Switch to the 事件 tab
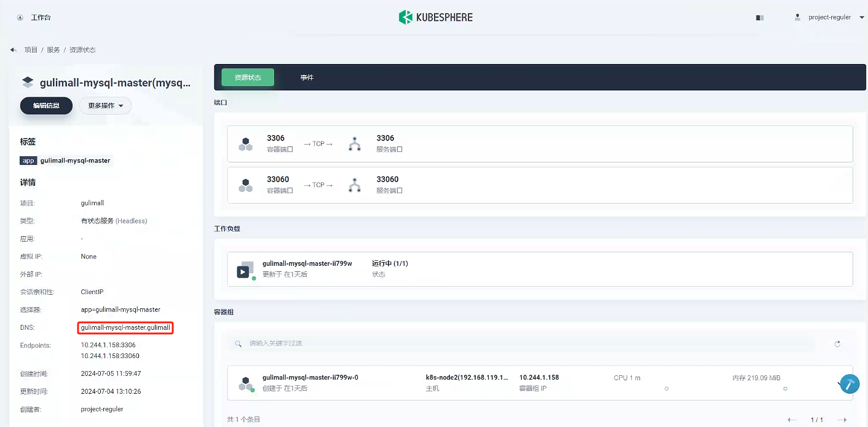Screen dimensions: 868x427 coord(307,78)
